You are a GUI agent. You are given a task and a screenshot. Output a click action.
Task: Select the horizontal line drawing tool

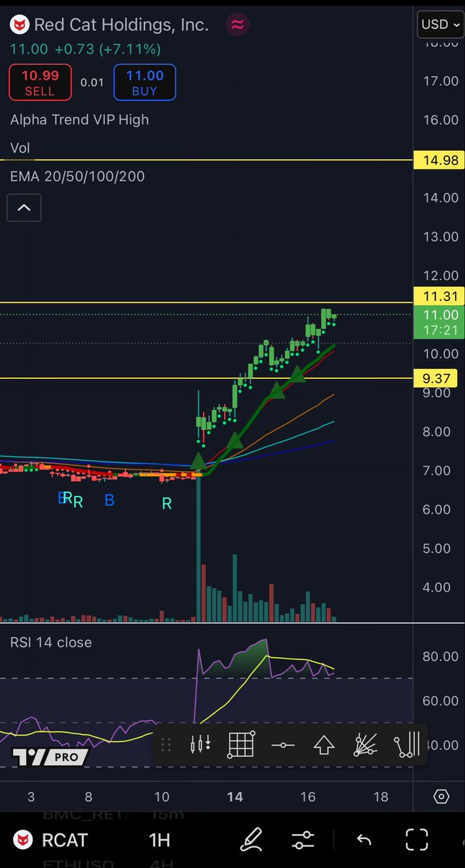[283, 744]
